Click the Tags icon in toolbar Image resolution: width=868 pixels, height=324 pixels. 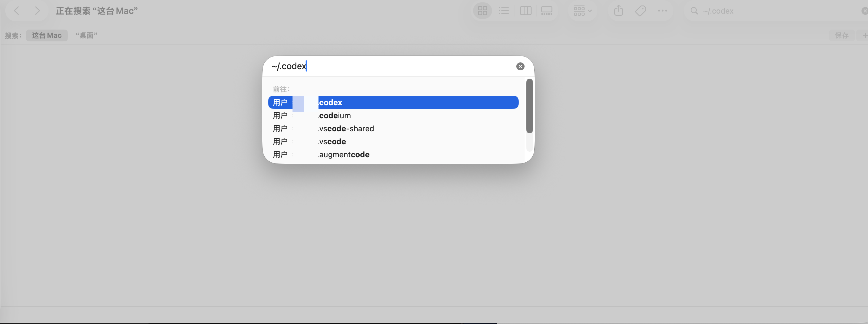tap(640, 11)
